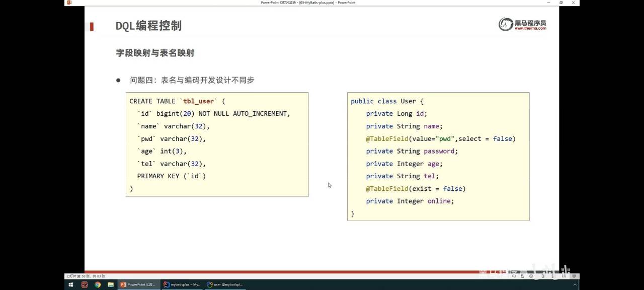Launch Google Chrome from the taskbar

tap(98, 284)
